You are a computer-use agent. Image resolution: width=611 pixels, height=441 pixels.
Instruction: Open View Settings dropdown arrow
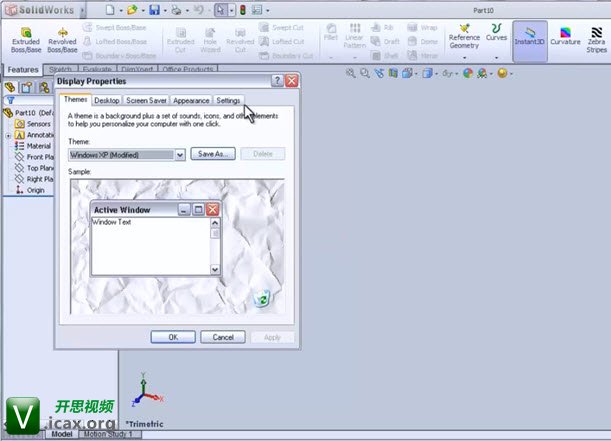click(x=511, y=74)
